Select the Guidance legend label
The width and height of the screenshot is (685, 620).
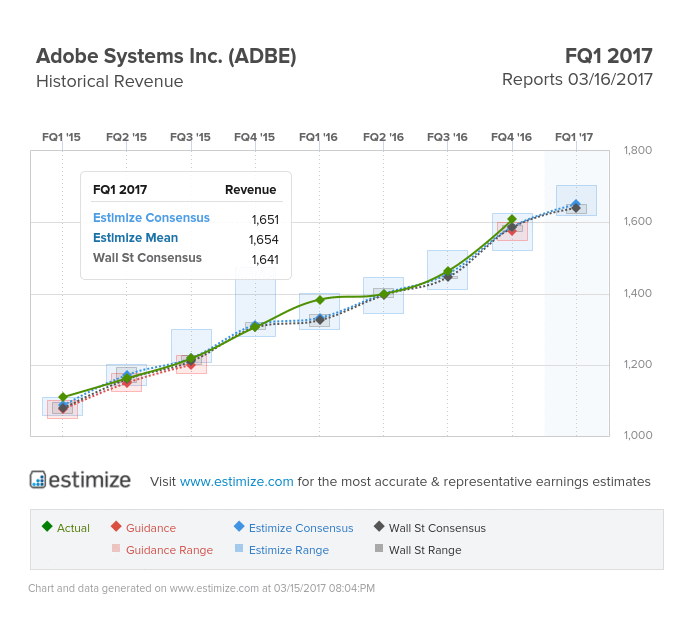(x=151, y=528)
